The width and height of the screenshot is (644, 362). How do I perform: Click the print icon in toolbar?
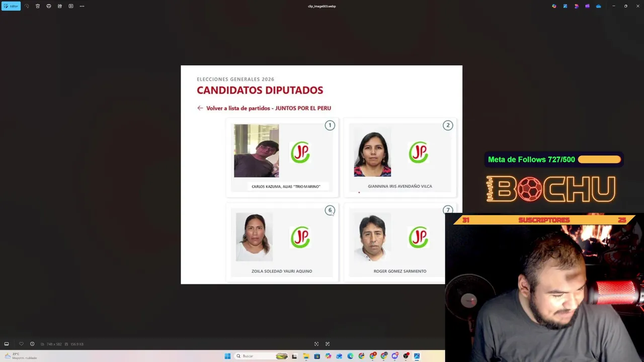coord(49,6)
